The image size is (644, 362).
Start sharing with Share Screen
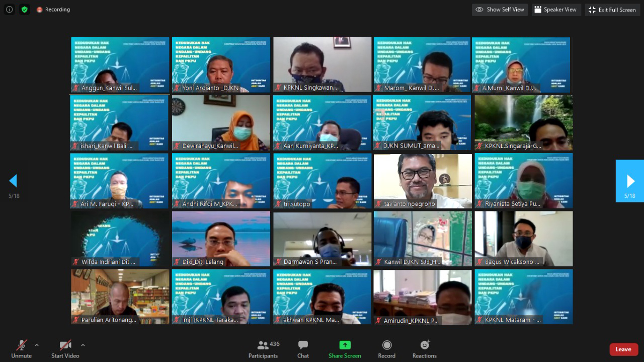[x=345, y=349]
